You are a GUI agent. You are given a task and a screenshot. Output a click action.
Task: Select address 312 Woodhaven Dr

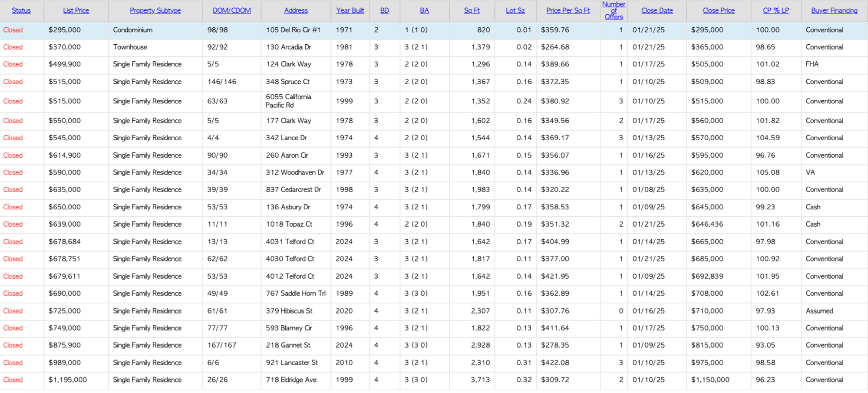[295, 172]
